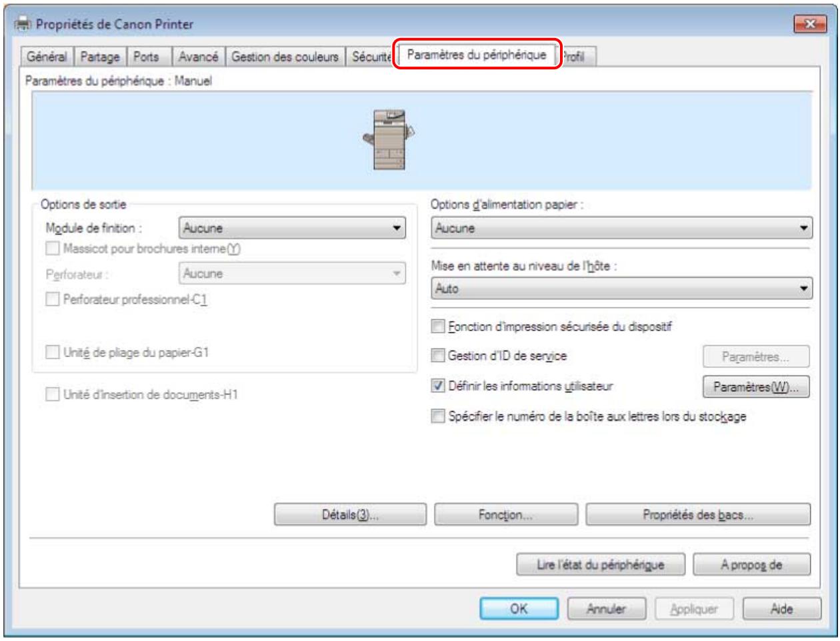
Task: Open the Options d'alimentation papier dropdown
Action: pos(621,228)
